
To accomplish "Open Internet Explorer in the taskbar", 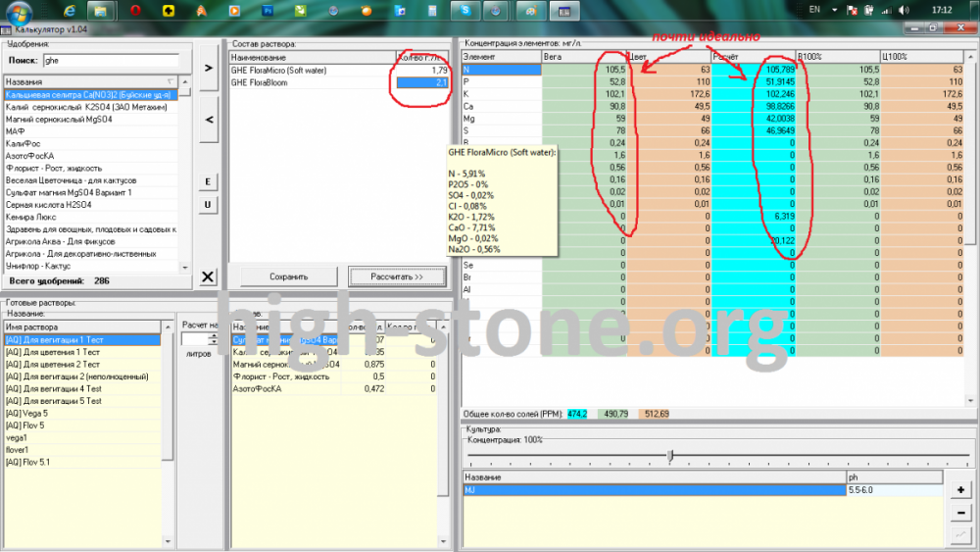I will 70,11.
